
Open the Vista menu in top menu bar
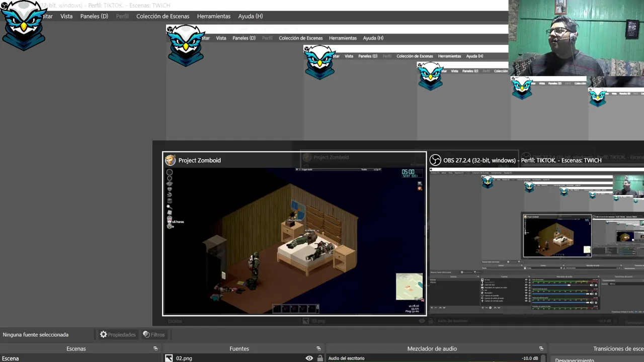[x=66, y=16]
